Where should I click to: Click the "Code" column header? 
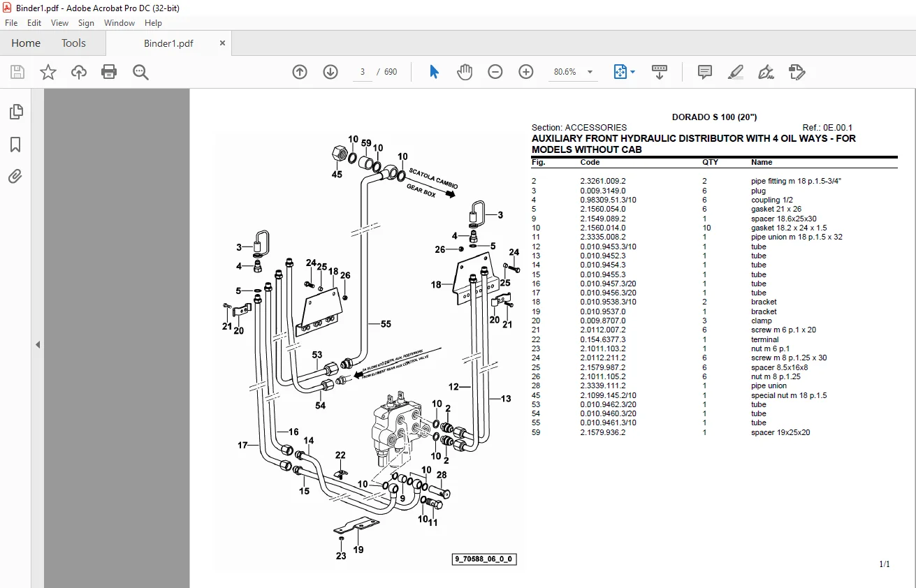[590, 162]
